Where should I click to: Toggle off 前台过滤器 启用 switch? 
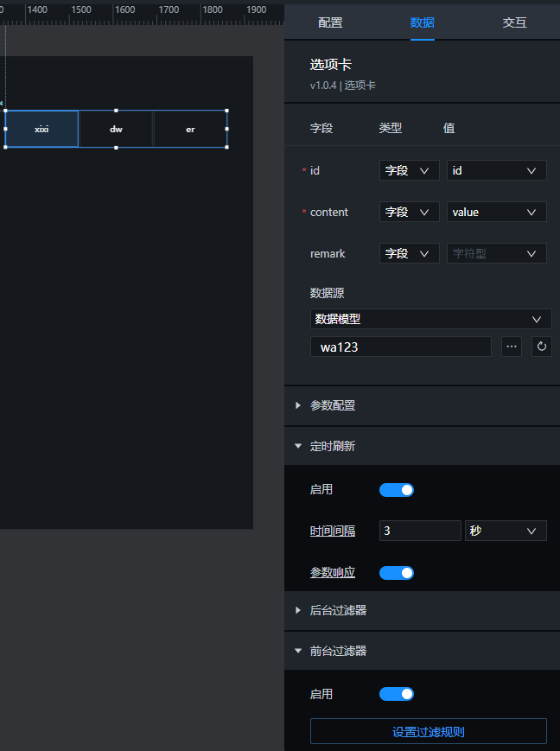coord(397,694)
